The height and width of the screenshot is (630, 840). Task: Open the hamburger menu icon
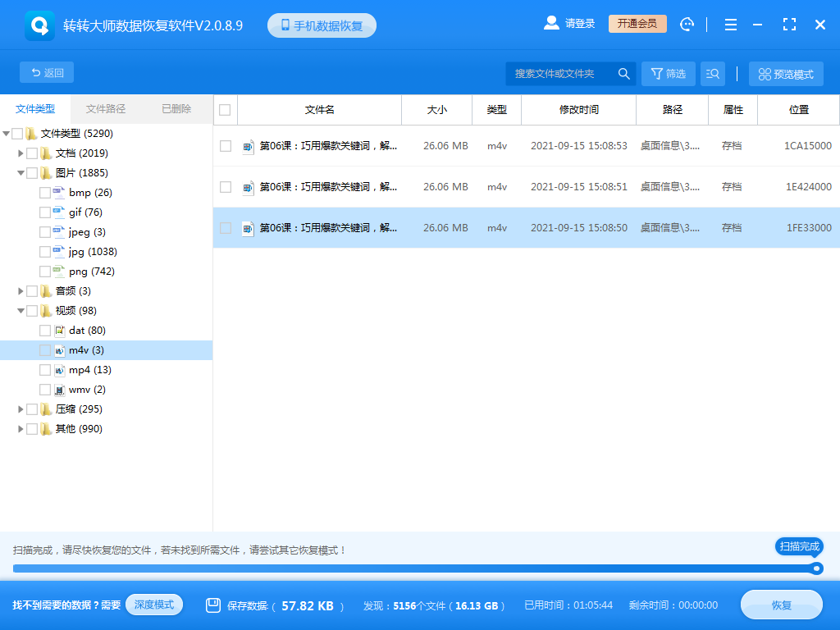(730, 24)
